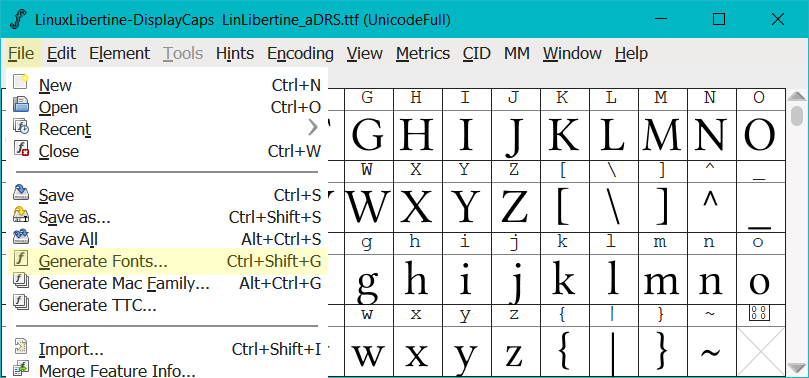Select the lowercase g glyph cell

coord(368,279)
